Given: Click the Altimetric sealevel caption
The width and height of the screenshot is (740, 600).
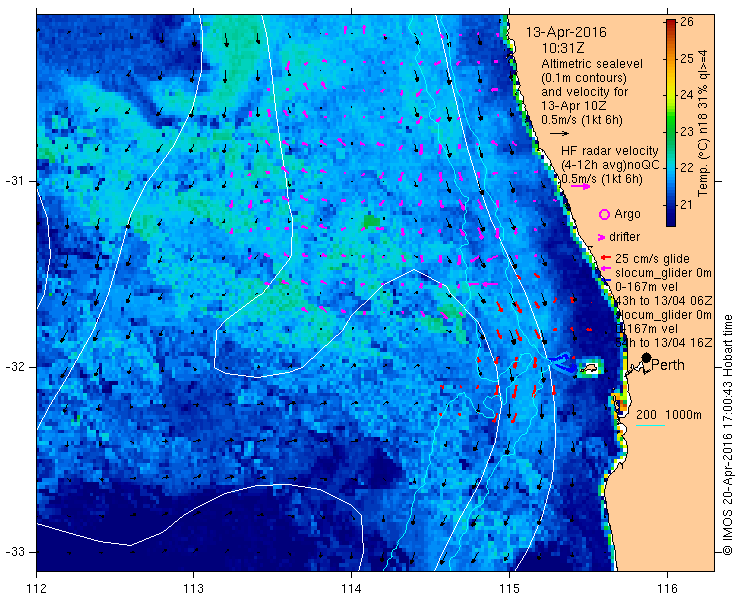Looking at the screenshot, I should (x=592, y=64).
